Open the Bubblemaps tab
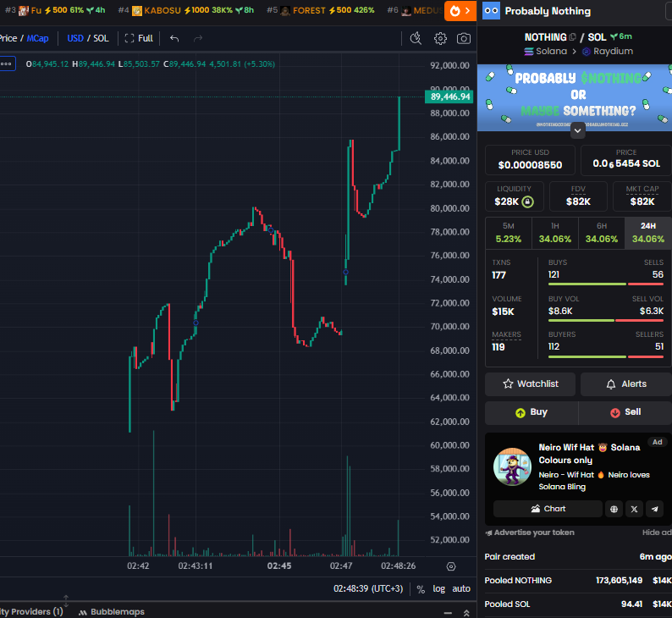The image size is (672, 618). click(x=112, y=612)
